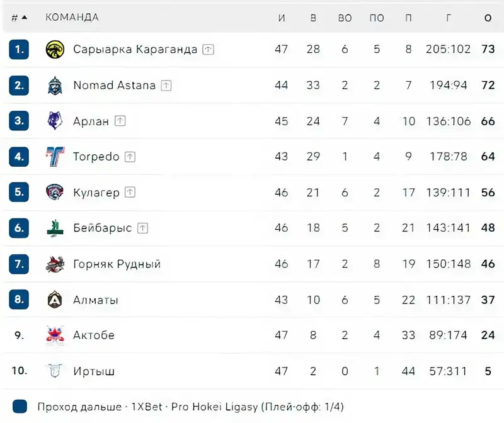Click rank badge number 1
The width and height of the screenshot is (504, 423).
(x=20, y=49)
